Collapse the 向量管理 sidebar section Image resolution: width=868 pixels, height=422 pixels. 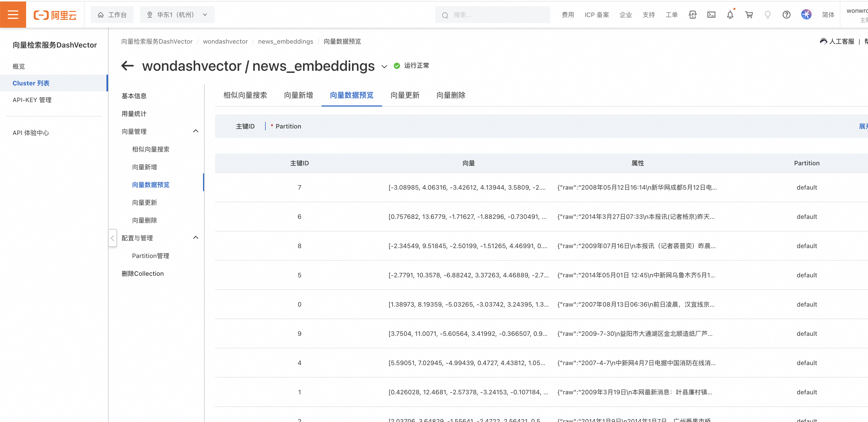point(196,131)
